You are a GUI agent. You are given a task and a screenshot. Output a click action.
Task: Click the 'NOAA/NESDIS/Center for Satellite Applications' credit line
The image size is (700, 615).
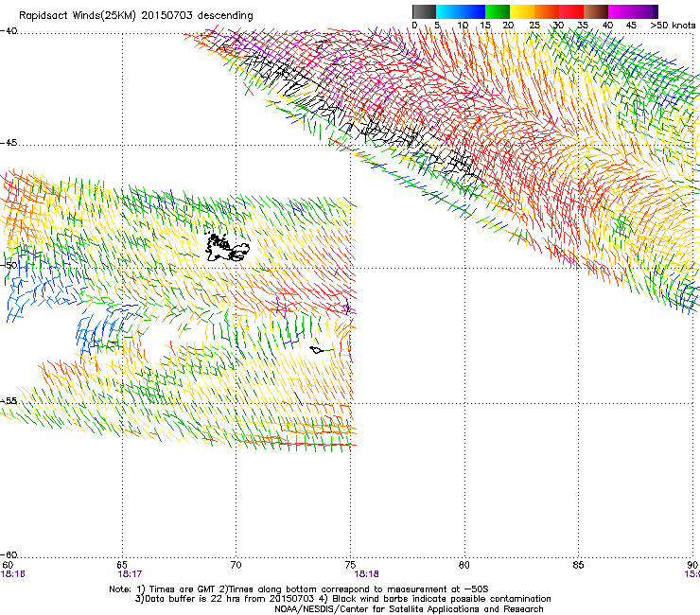[409, 609]
